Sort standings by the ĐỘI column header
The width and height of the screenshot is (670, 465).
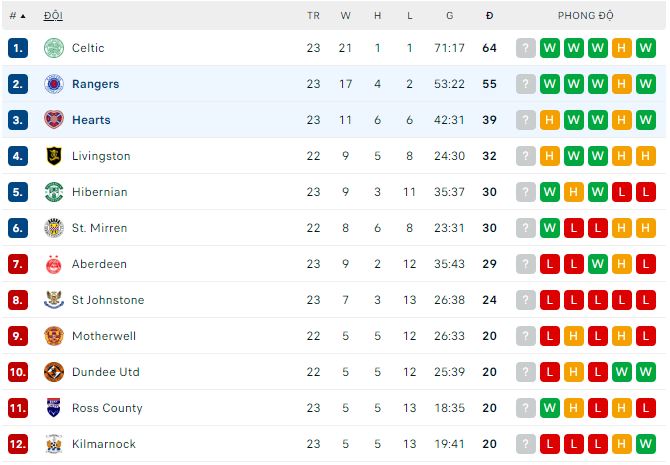point(53,16)
